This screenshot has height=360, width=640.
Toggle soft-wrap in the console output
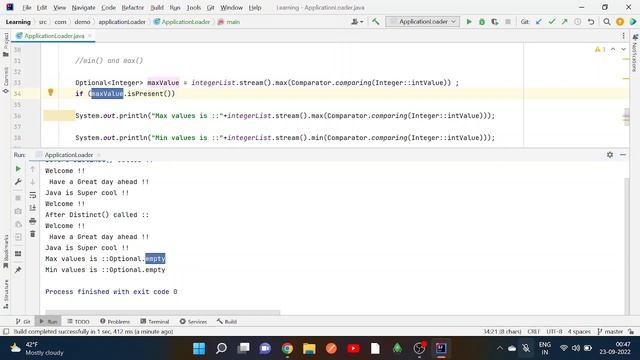pos(33,195)
